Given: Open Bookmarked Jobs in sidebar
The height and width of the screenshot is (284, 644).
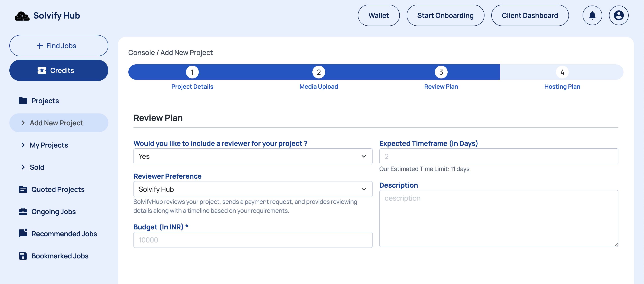Looking at the screenshot, I should (59, 256).
